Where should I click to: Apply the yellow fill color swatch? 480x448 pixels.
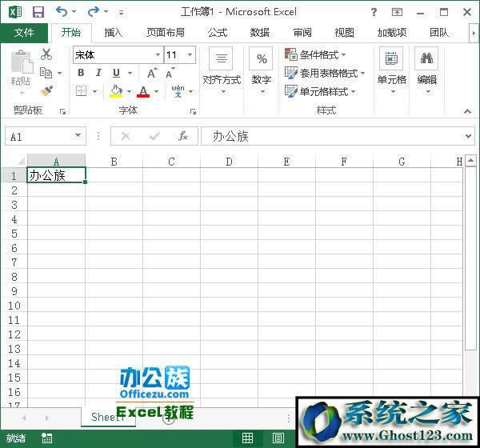pyautogui.click(x=116, y=92)
